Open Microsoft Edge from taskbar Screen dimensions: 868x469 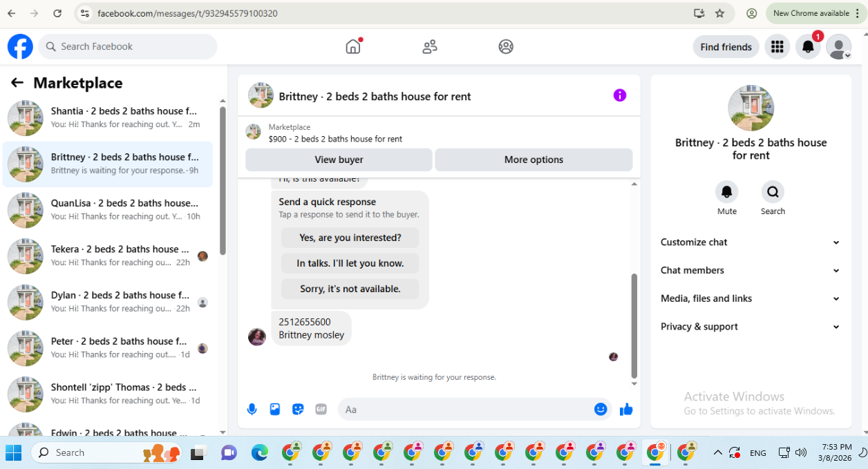[x=259, y=452]
